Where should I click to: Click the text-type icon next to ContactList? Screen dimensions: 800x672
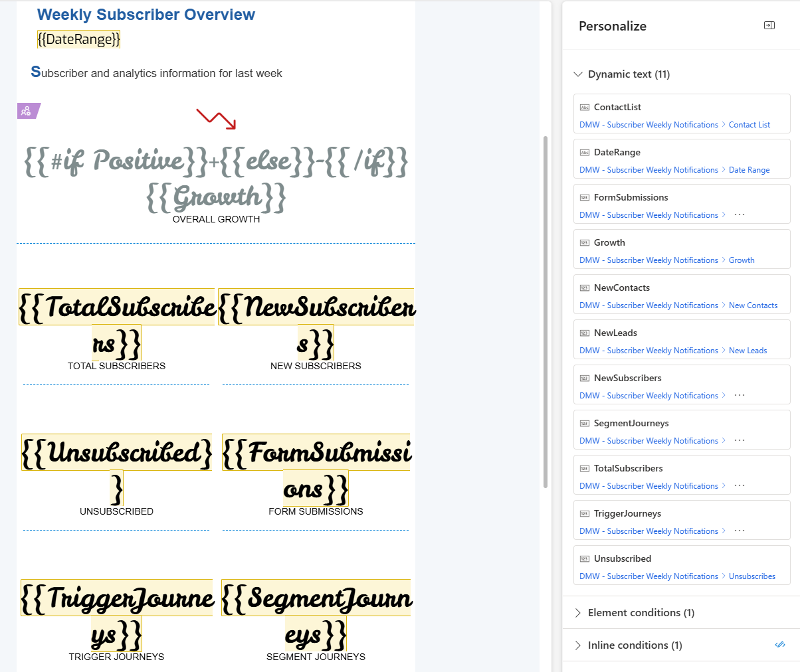click(585, 107)
